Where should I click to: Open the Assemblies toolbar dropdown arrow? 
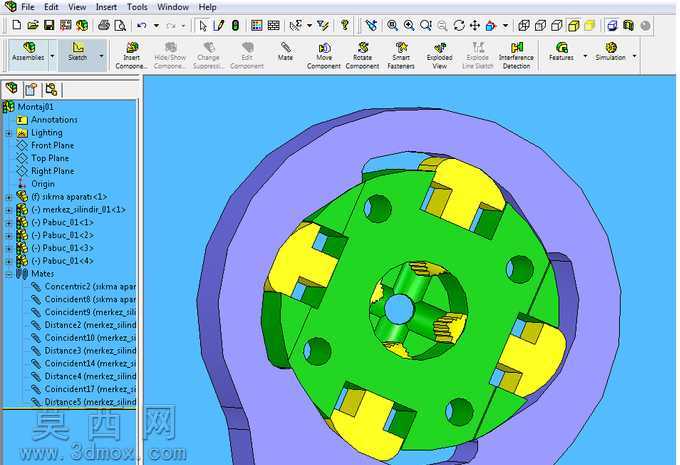[52, 56]
